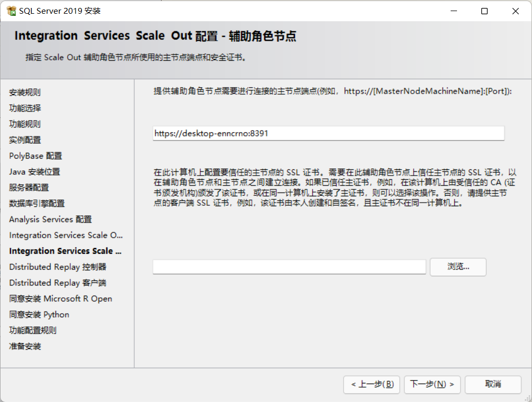Screen dimensions: 532x402
Task: Minimize the SQL Server 2019 安装 window
Action: [x=454, y=11]
